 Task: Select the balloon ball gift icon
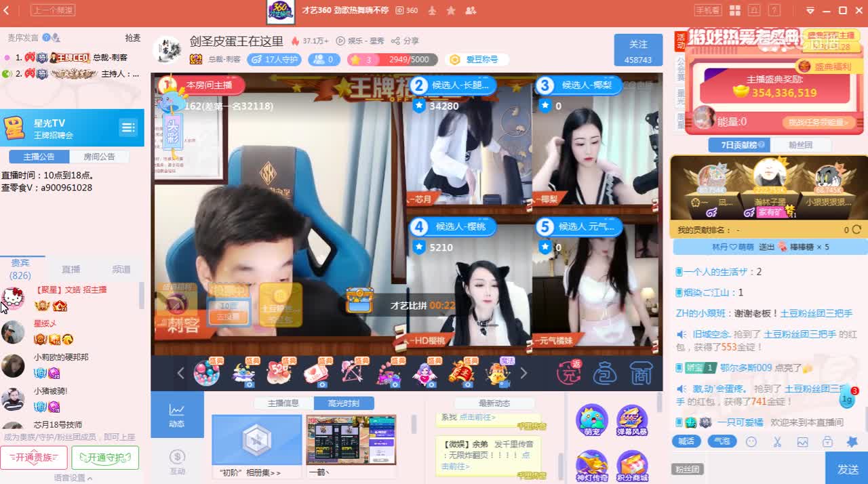(x=207, y=373)
